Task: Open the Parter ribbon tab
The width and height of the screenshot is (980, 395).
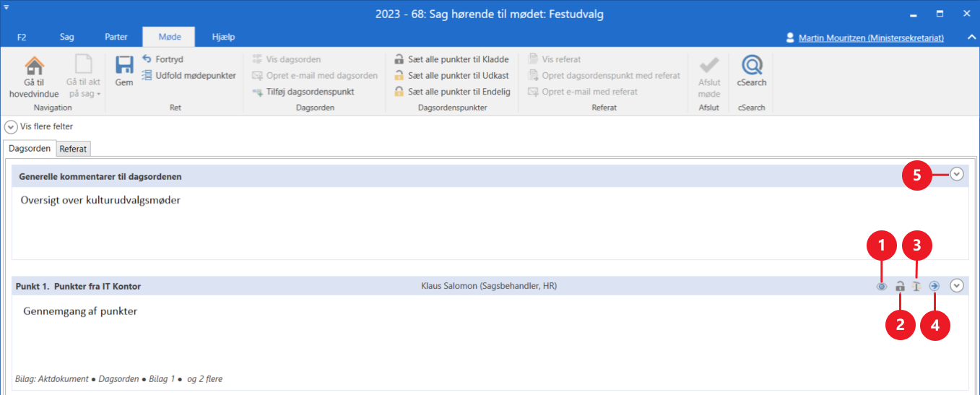Action: point(116,37)
